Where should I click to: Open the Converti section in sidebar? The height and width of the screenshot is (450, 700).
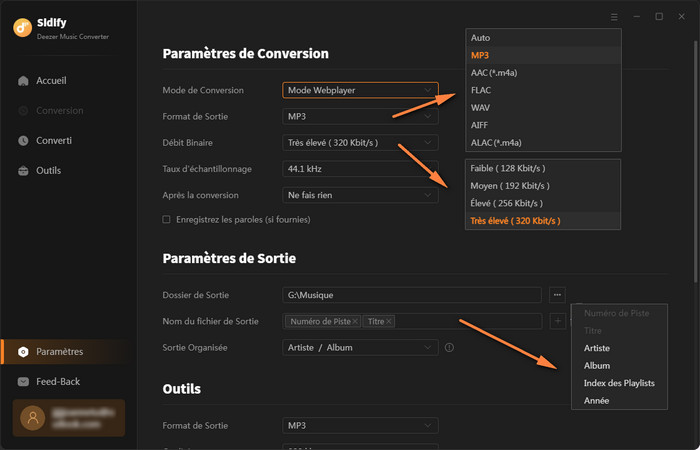(x=53, y=140)
